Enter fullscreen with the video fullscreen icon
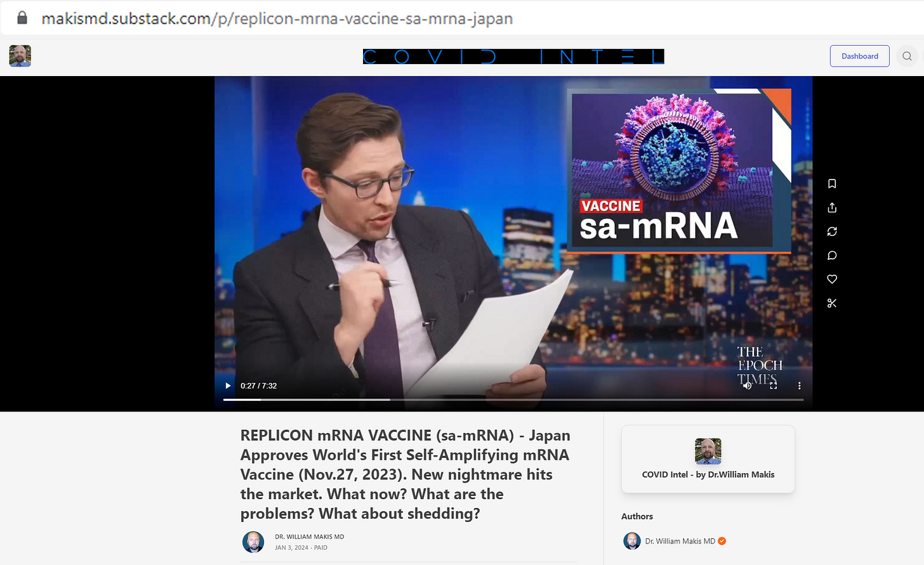The height and width of the screenshot is (565, 924). click(x=774, y=386)
